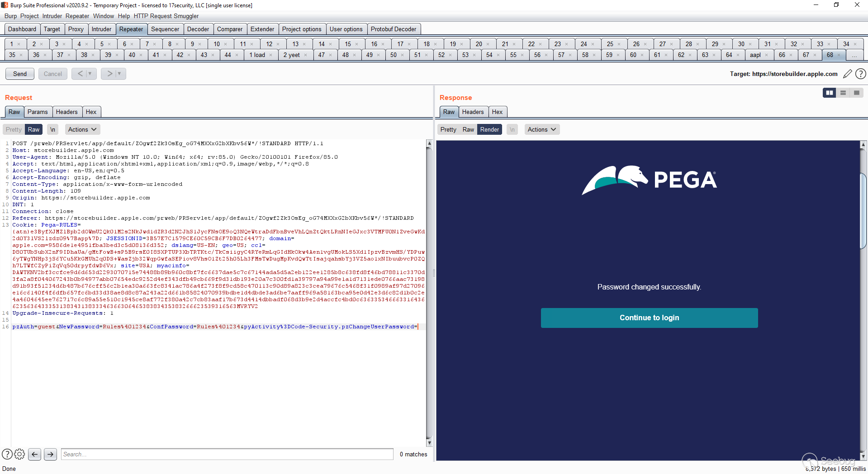868x474 pixels.
Task: Open request Actions dropdown
Action: pos(82,129)
